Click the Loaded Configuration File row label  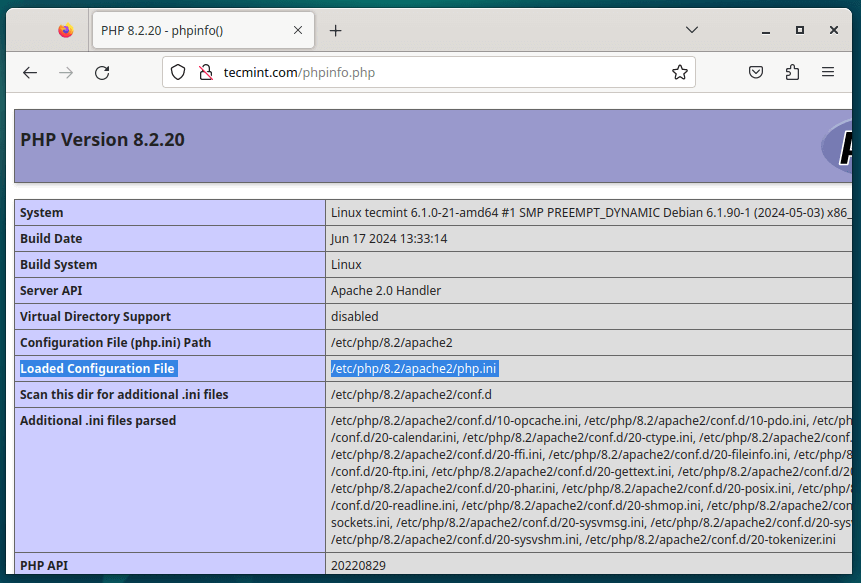pyautogui.click(x=97, y=368)
